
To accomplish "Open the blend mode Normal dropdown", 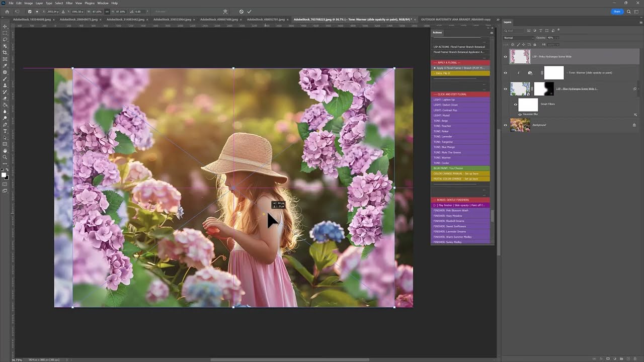I will tap(518, 38).
